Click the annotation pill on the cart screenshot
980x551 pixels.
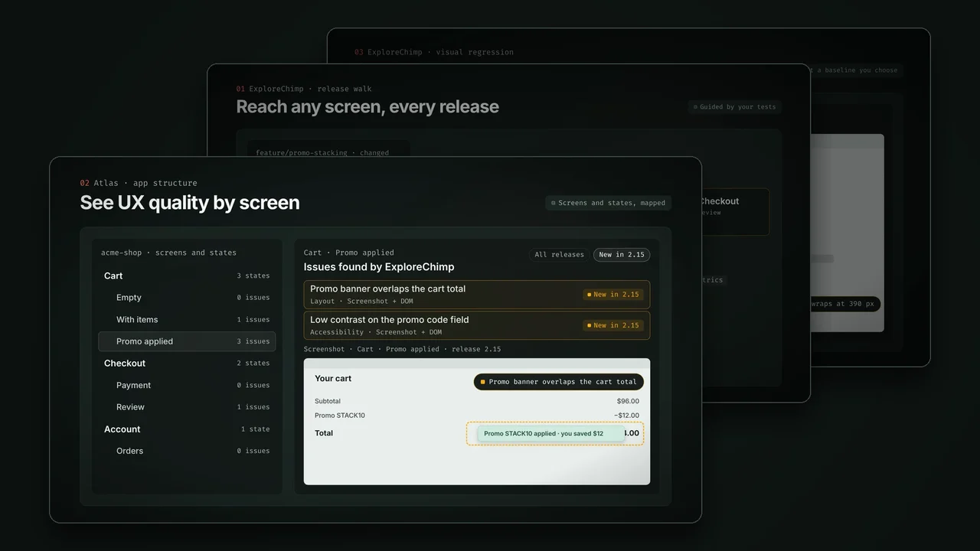coord(559,382)
